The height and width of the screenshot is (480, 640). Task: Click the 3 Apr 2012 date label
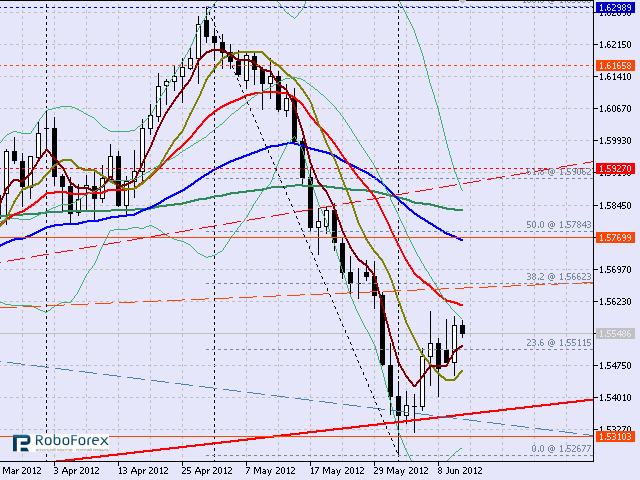click(x=76, y=469)
